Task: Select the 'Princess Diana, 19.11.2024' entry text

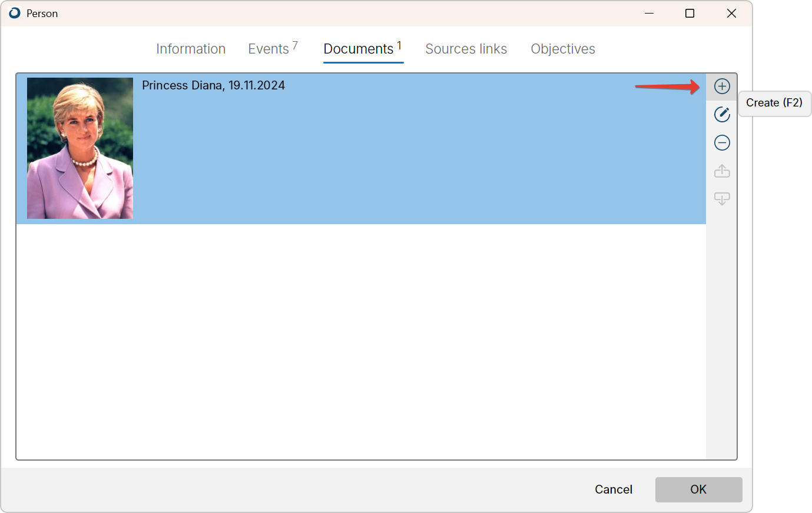Action: click(x=213, y=85)
